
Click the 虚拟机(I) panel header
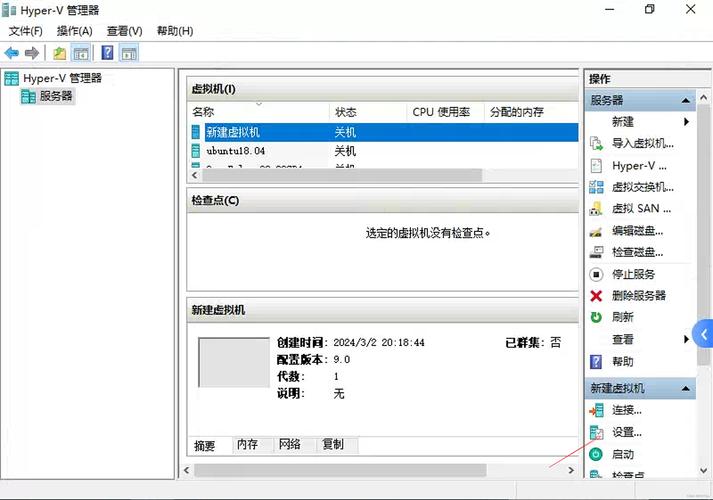tap(383, 89)
